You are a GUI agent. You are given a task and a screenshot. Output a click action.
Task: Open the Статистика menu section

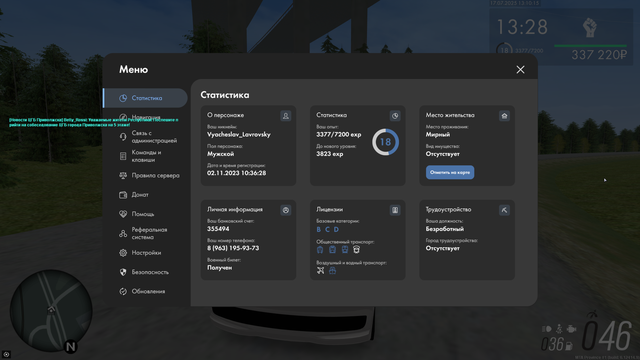coord(146,98)
